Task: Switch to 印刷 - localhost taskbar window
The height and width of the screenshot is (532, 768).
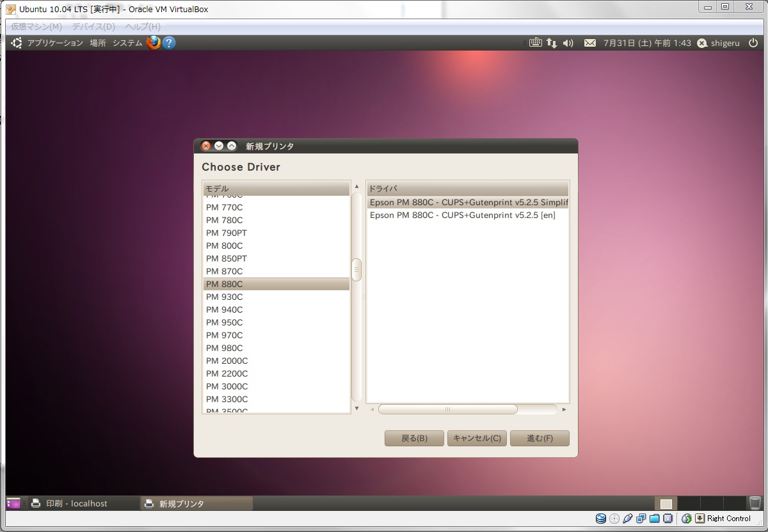Action: (x=84, y=504)
